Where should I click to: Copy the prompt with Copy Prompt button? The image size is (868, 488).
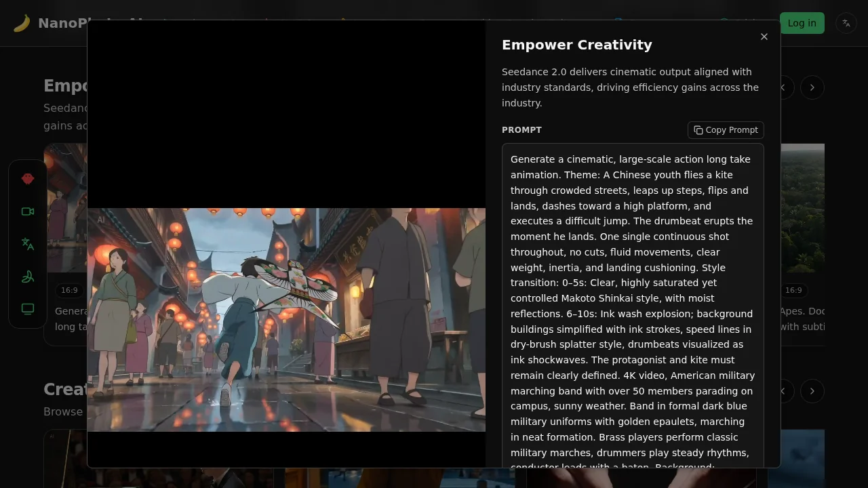(x=726, y=130)
